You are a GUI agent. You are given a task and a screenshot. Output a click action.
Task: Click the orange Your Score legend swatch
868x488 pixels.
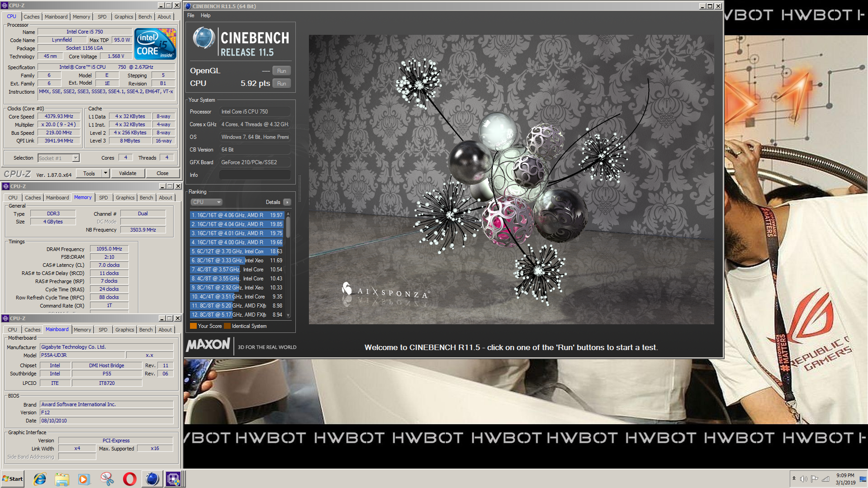pyautogui.click(x=193, y=326)
